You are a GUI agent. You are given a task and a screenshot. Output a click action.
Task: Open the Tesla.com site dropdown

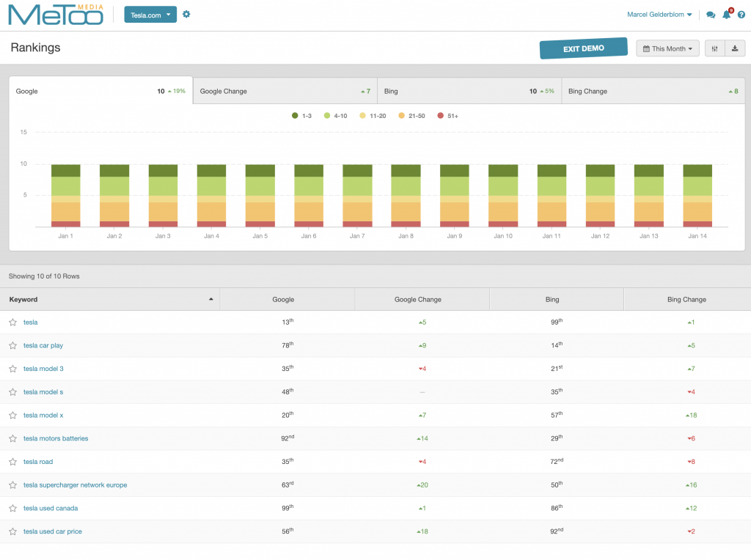pos(150,15)
